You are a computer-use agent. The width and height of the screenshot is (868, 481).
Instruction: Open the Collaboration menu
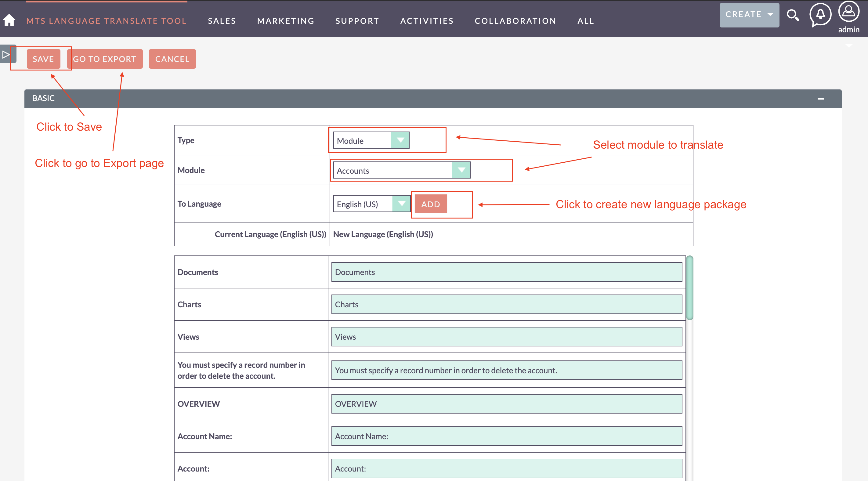coord(515,21)
